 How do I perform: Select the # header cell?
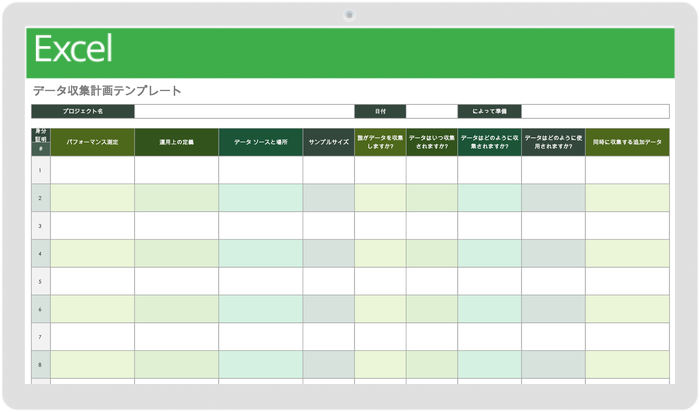(41, 149)
